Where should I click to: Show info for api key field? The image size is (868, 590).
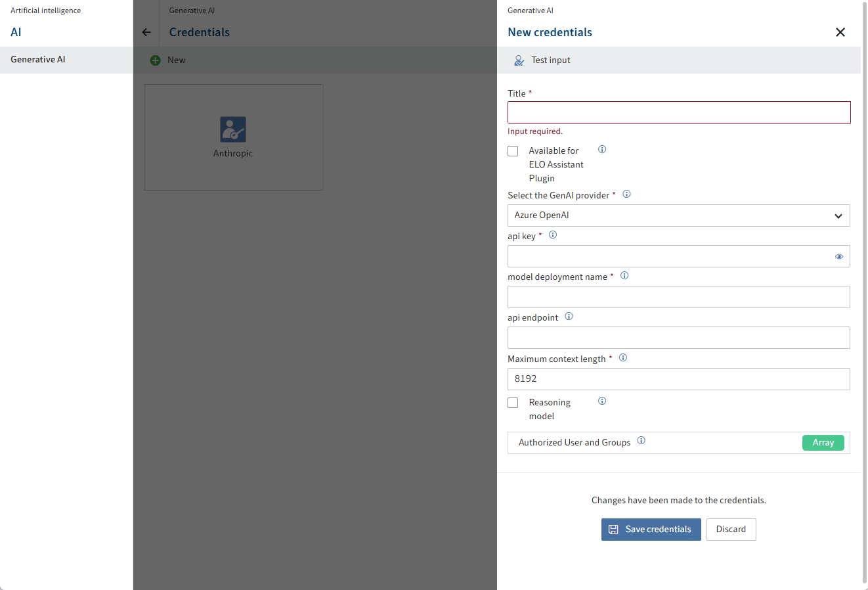click(x=553, y=235)
